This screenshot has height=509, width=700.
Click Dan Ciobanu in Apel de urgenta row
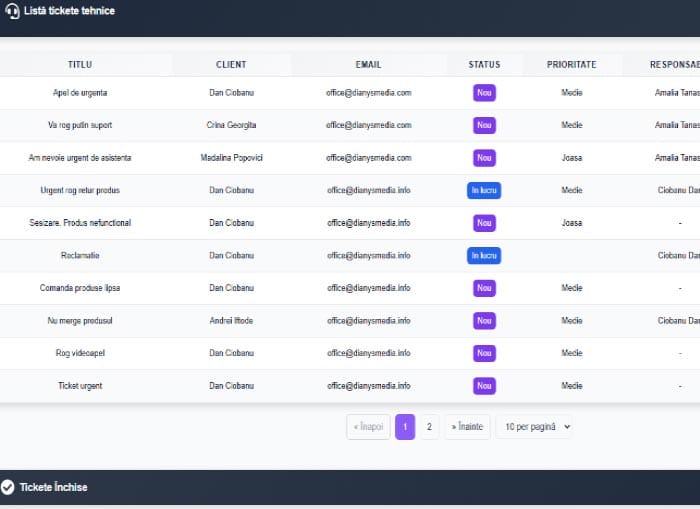click(231, 93)
